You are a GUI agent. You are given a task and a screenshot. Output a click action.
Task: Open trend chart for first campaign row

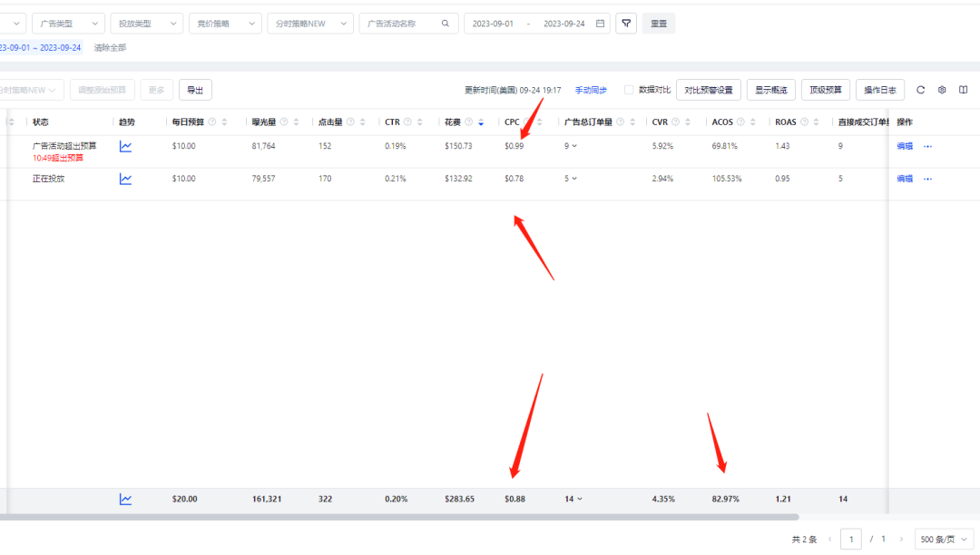(x=125, y=146)
